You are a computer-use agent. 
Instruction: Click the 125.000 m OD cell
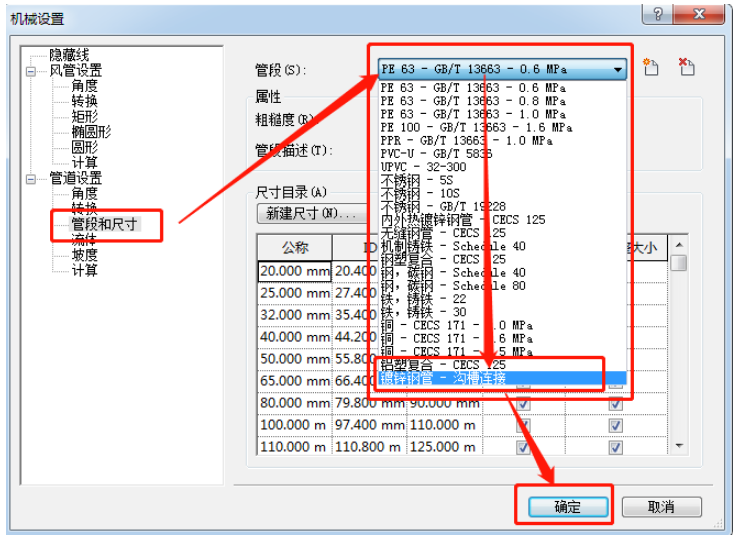[x=444, y=447]
